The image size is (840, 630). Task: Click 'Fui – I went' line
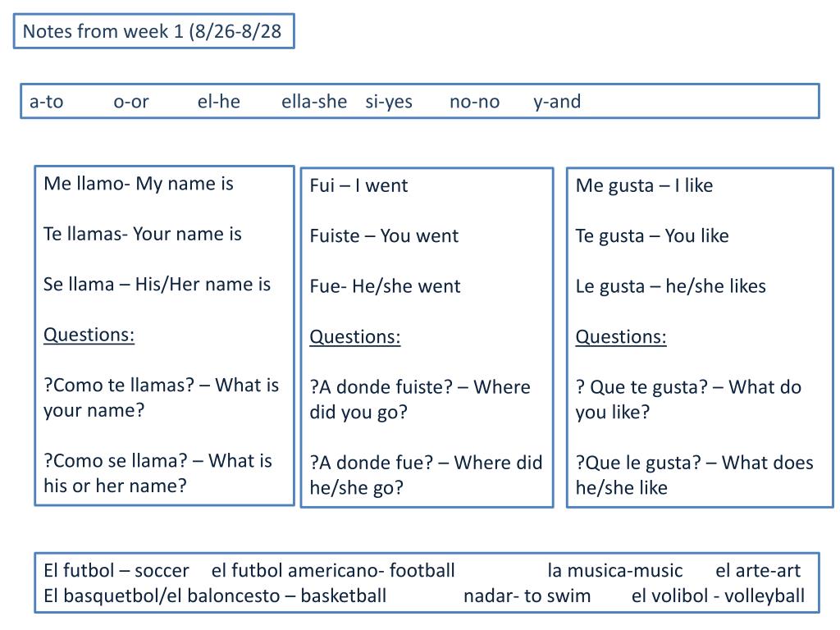(x=358, y=186)
